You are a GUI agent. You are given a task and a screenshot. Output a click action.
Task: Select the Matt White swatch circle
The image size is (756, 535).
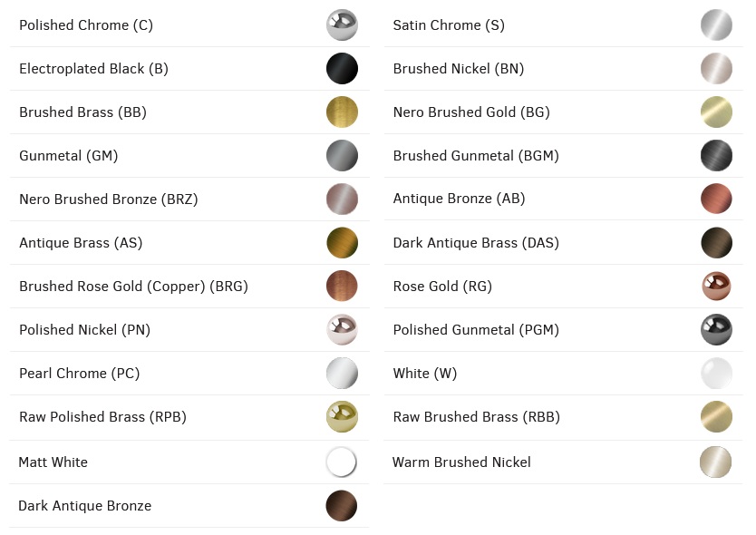[342, 462]
